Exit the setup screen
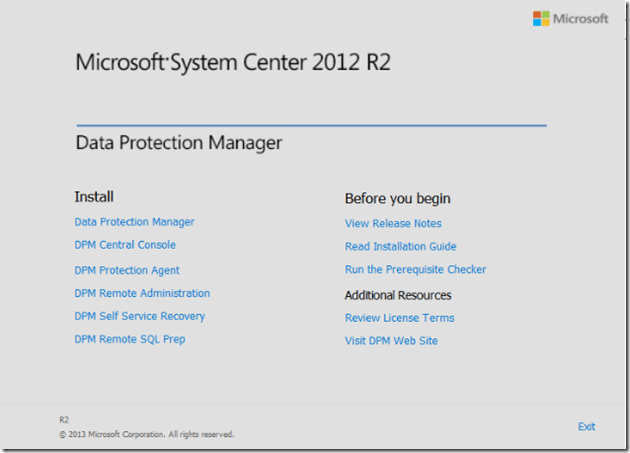 pos(586,426)
